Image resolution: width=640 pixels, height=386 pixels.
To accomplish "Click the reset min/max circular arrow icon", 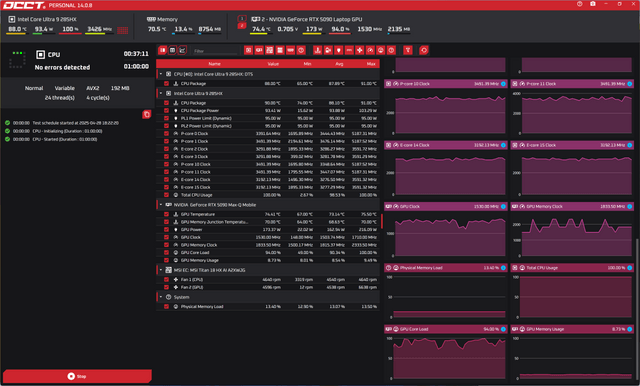I will tap(424, 50).
